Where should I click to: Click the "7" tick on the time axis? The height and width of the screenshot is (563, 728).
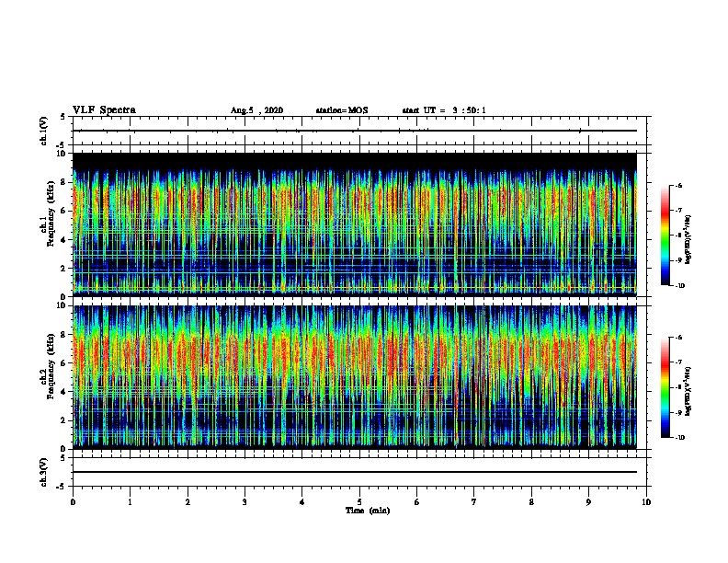(x=474, y=502)
